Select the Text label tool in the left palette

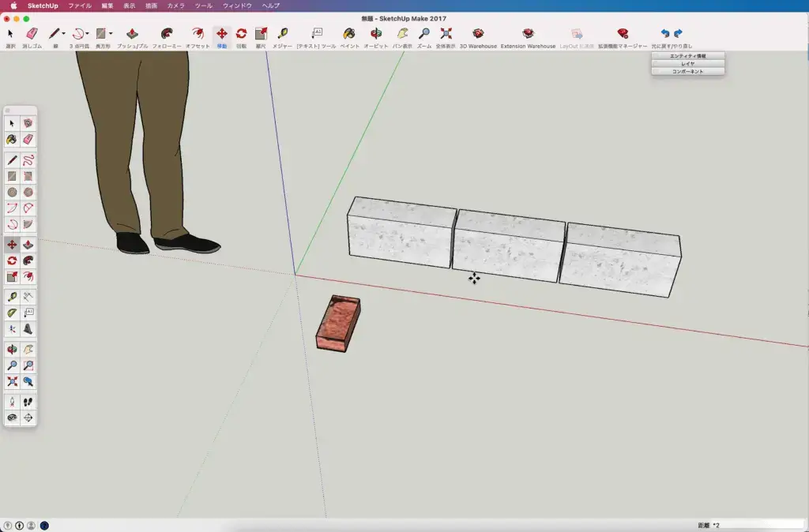tap(28, 313)
